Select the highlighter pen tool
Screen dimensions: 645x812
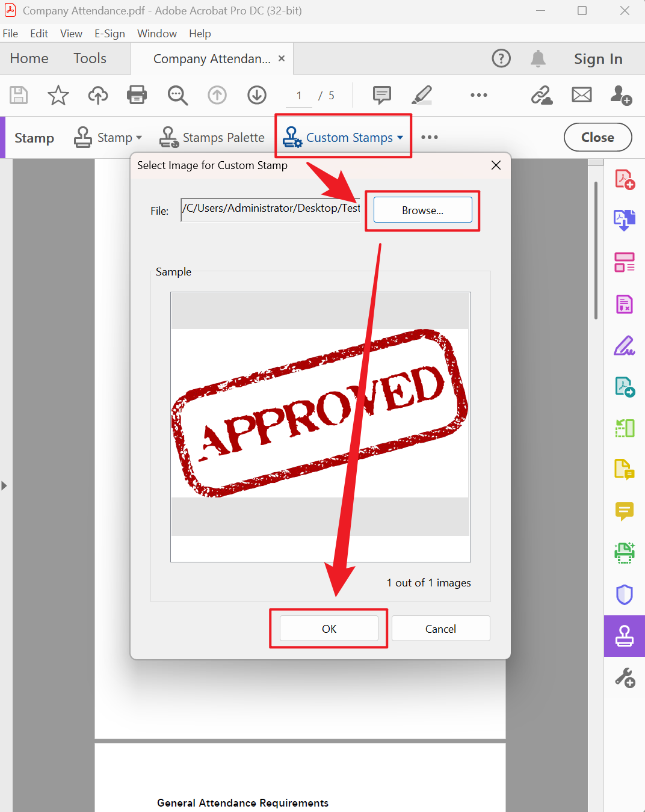coord(422,95)
